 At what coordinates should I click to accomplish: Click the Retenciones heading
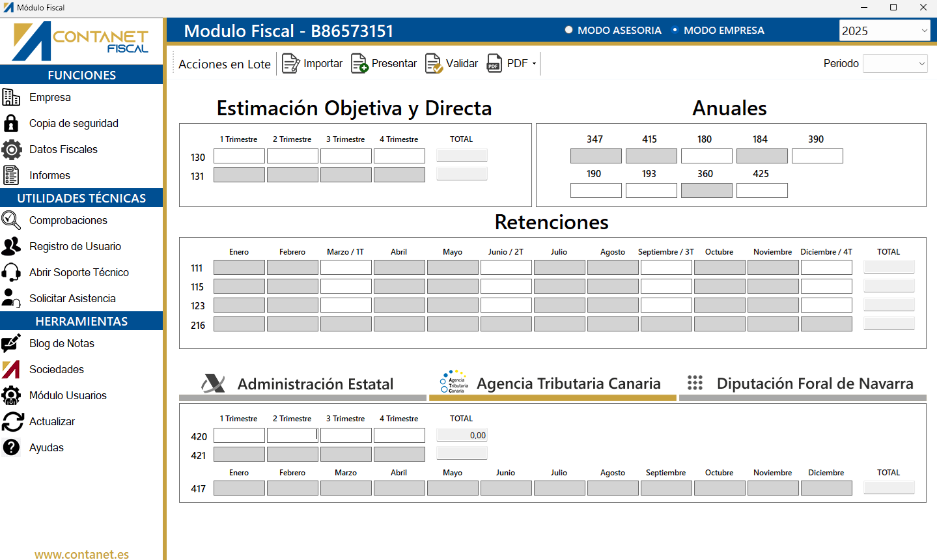pyautogui.click(x=552, y=222)
